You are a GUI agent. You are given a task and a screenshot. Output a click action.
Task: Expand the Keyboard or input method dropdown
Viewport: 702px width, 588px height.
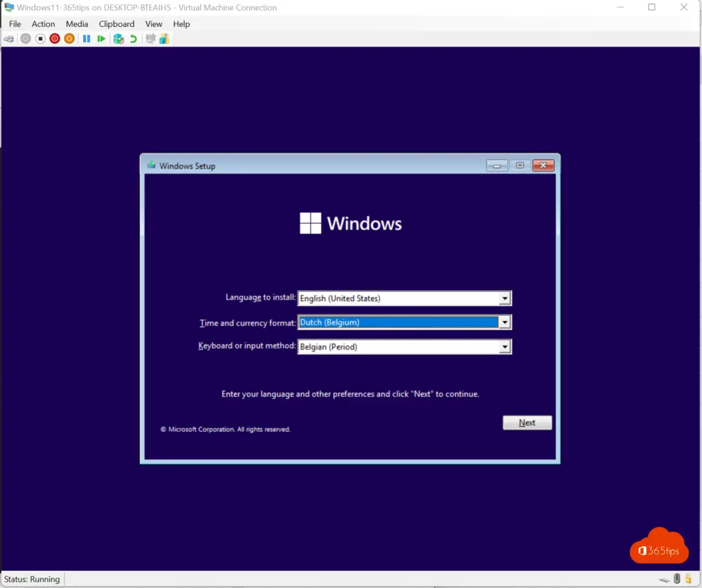coord(505,347)
